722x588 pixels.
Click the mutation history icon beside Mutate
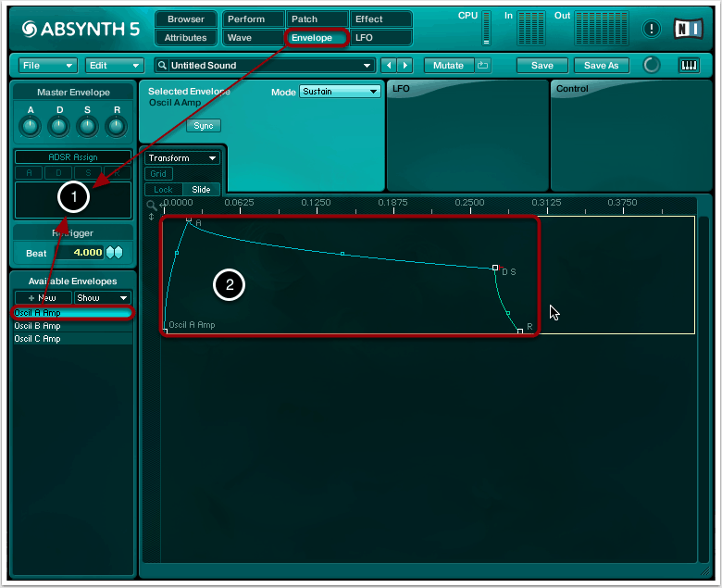(x=483, y=66)
